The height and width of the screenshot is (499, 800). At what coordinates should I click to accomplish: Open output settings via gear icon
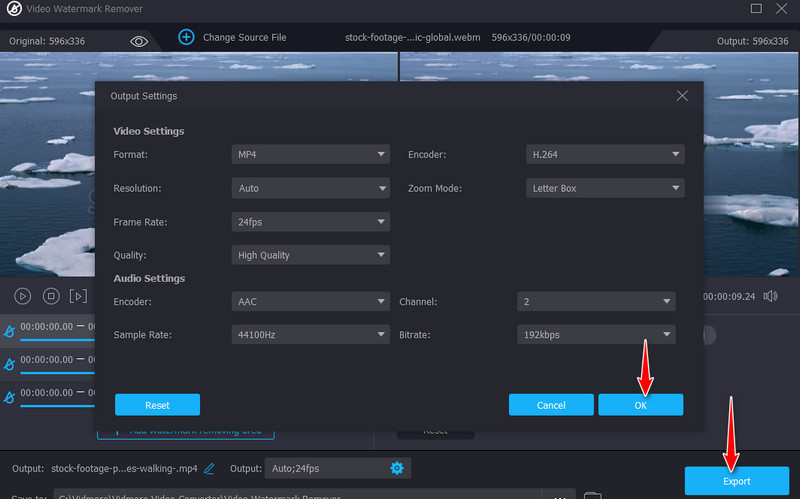396,468
